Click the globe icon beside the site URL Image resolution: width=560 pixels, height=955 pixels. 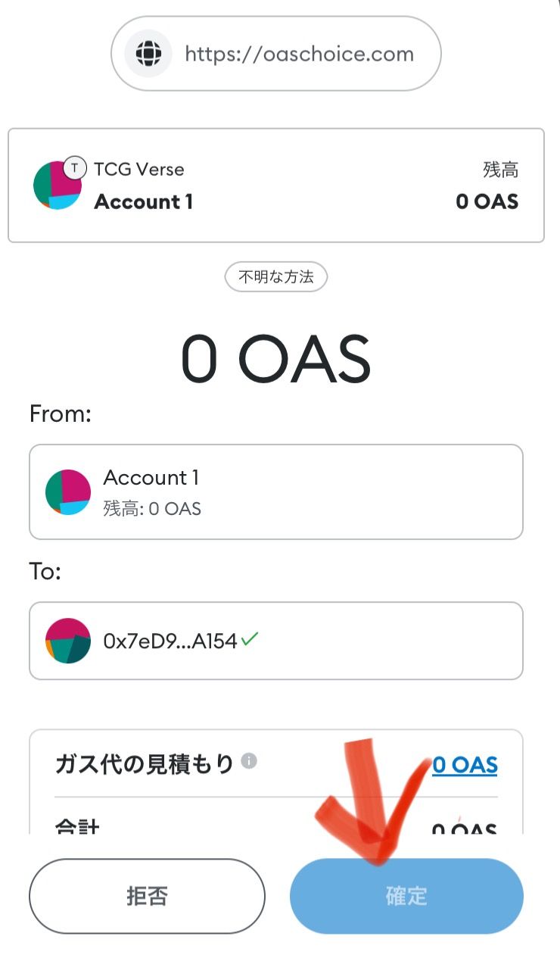click(x=148, y=54)
